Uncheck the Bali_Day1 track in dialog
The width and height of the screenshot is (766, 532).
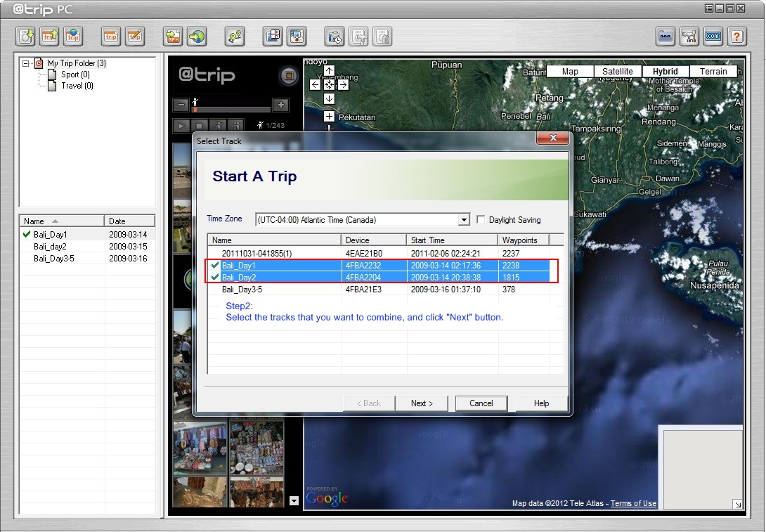click(x=215, y=265)
